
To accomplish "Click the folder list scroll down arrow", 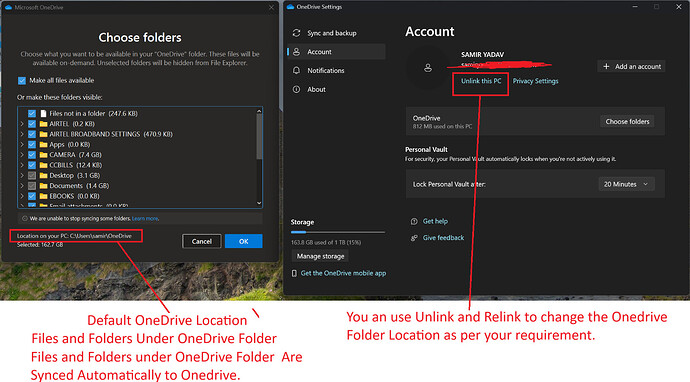I will (x=259, y=203).
